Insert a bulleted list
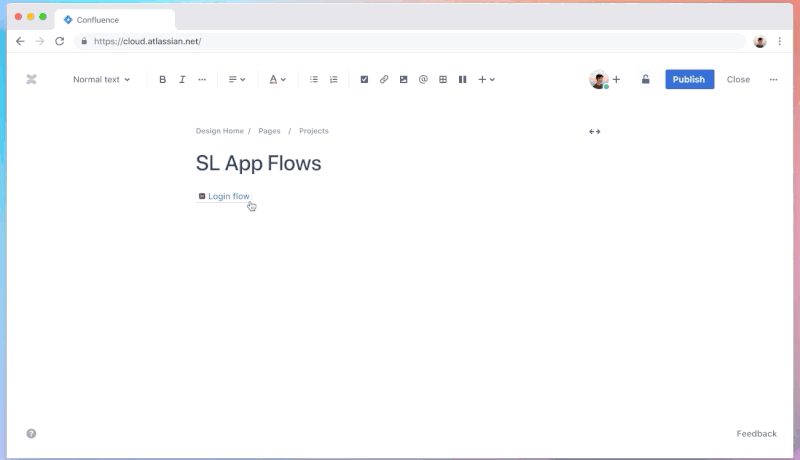Screen dimensions: 800x460 click(x=314, y=80)
